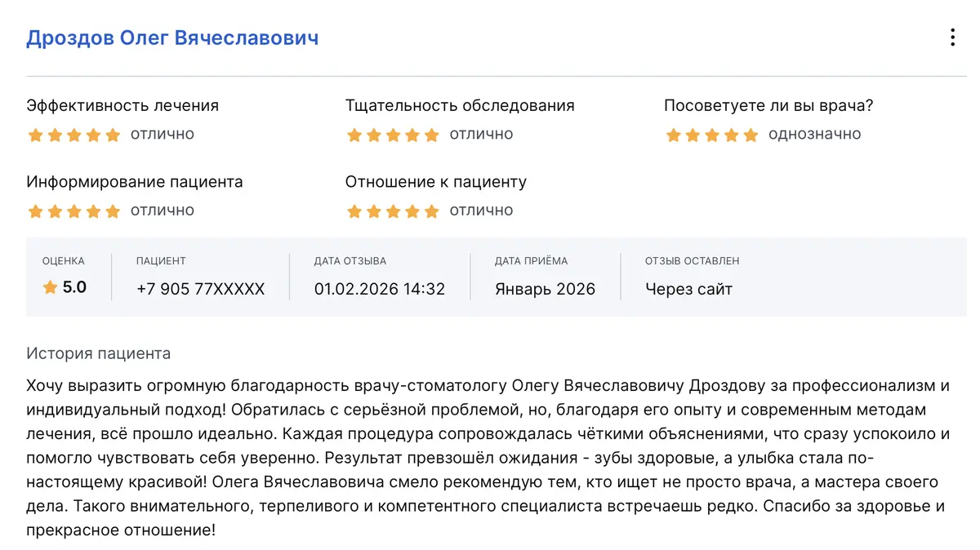Click the 5.0 overall score value
Viewport: 980px width, 550px height.
coord(74,287)
